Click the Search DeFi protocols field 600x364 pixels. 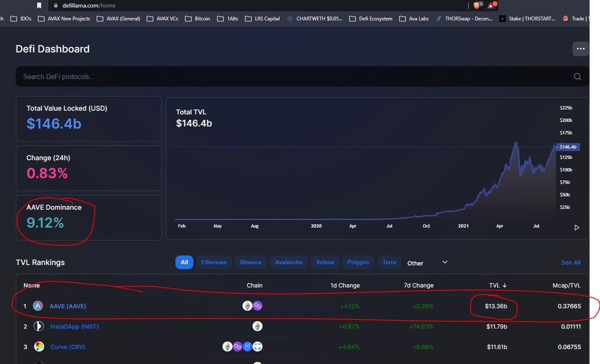pyautogui.click(x=302, y=76)
